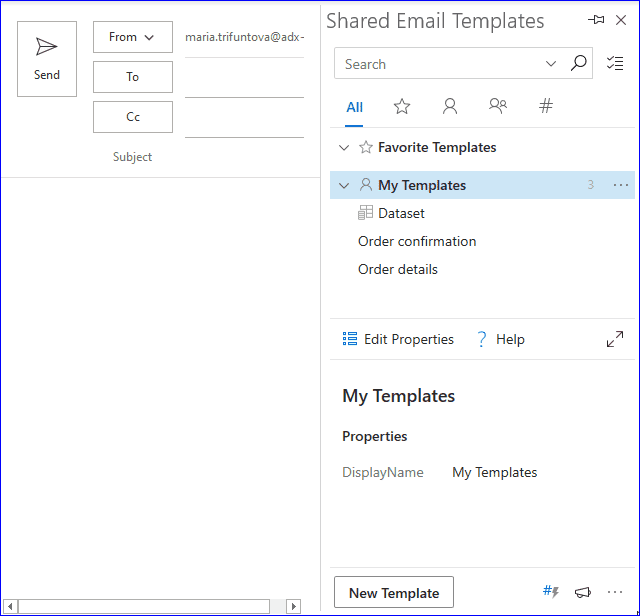
Task: Open the search options dropdown arrow
Action: click(x=551, y=64)
